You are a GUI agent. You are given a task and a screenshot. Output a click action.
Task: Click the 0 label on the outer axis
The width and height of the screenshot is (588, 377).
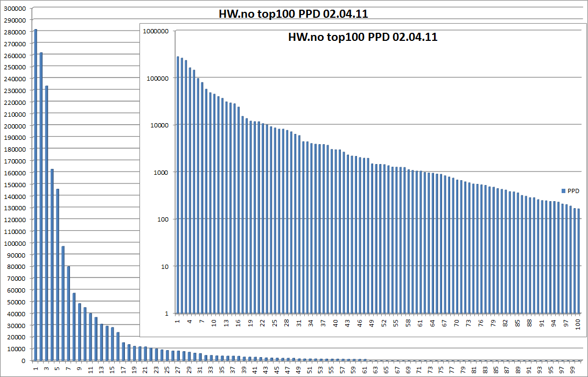pos(24,361)
